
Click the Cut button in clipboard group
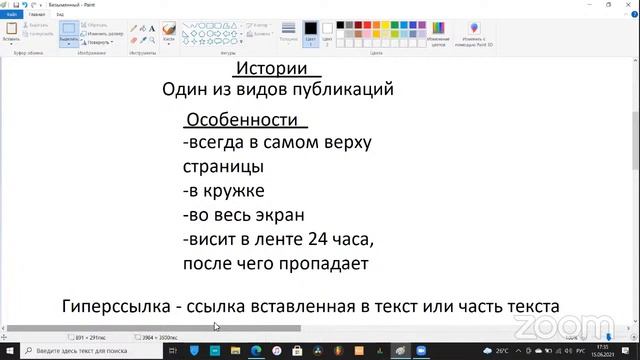pyautogui.click(x=36, y=25)
